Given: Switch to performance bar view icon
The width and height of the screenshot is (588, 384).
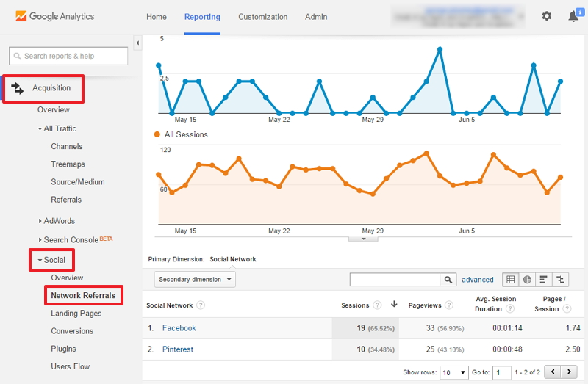Looking at the screenshot, I should tap(543, 280).
